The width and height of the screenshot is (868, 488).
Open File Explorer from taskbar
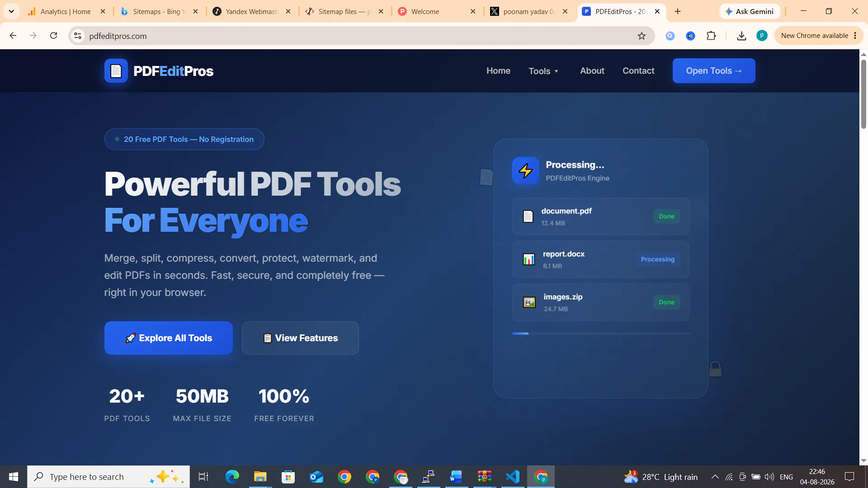(260, 477)
